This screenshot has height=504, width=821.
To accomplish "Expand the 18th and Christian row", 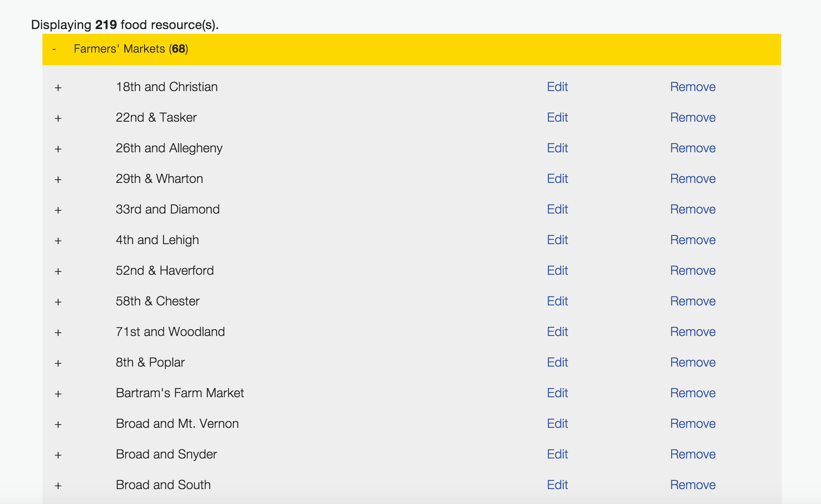I will point(58,88).
